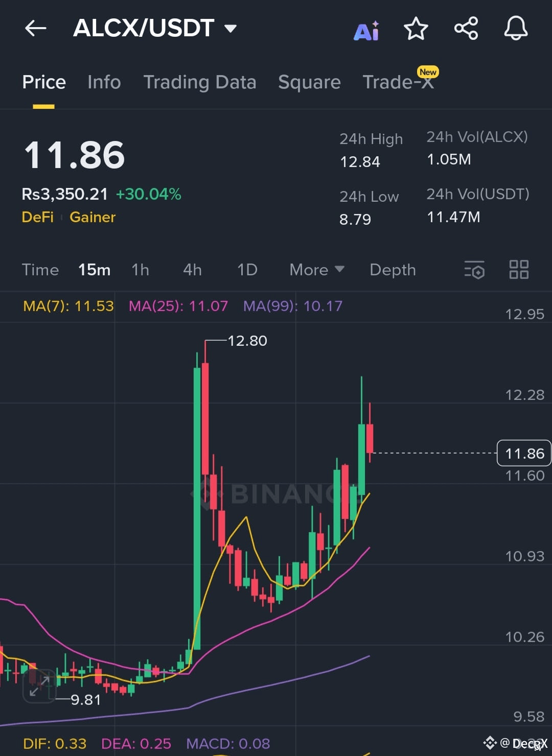Open the Ai assistant feature
The width and height of the screenshot is (552, 756).
366,29
